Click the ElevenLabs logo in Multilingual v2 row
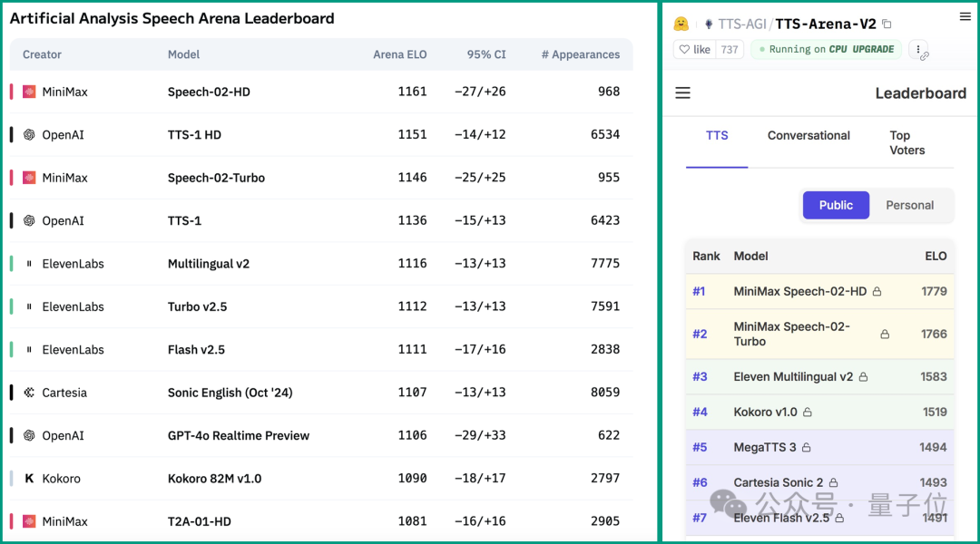This screenshot has height=544, width=980. click(29, 264)
